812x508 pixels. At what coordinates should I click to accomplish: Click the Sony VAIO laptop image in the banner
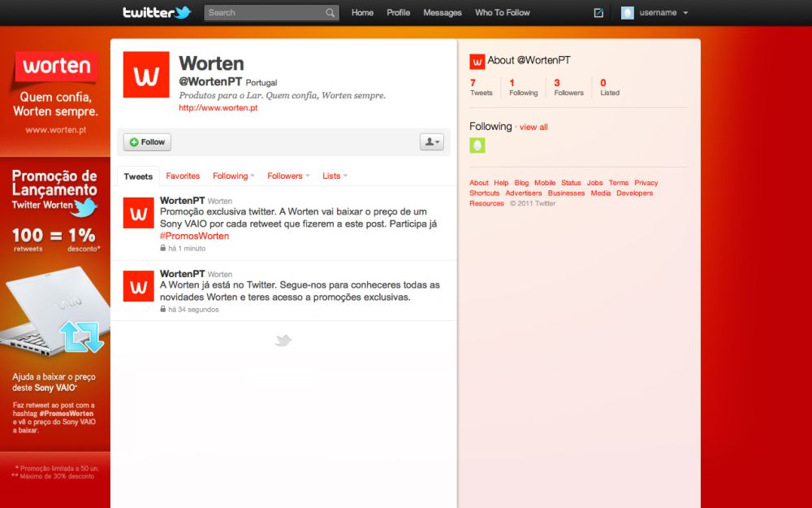(54, 310)
